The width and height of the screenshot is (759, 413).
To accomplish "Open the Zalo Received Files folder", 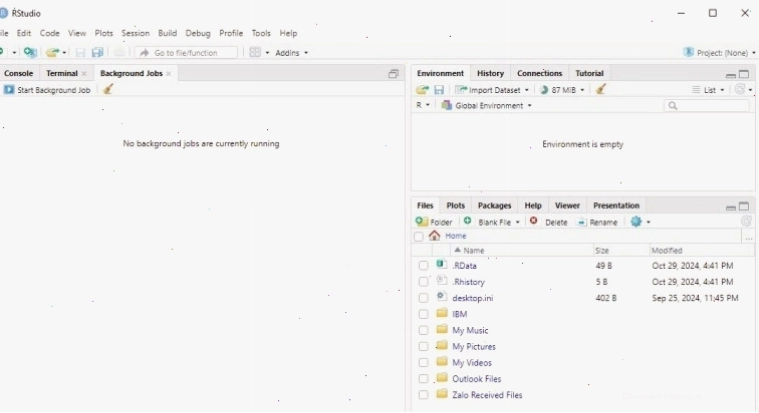I will click(x=487, y=395).
